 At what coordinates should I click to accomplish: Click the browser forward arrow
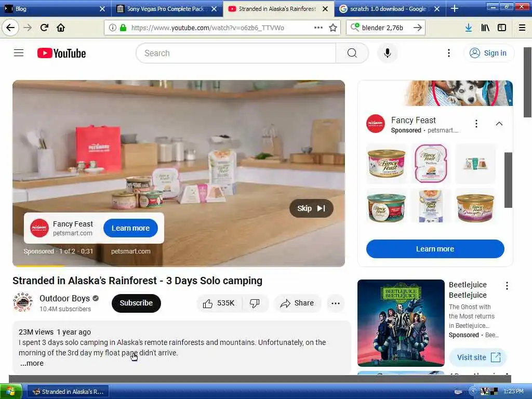(28, 28)
